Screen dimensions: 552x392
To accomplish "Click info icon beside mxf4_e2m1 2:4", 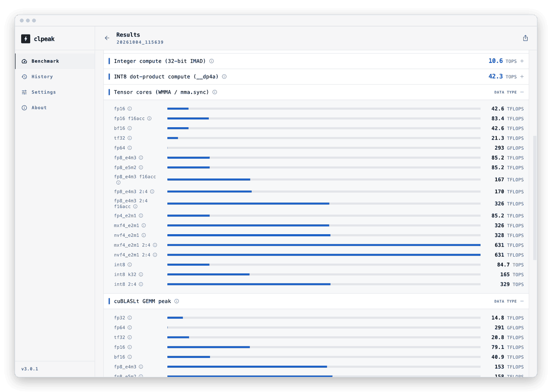I will click(155, 245).
